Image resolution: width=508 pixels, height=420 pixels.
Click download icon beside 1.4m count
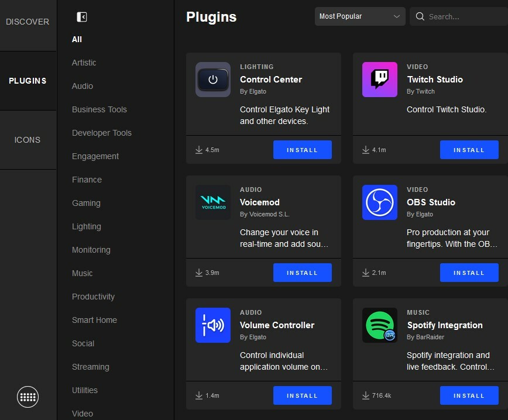(x=199, y=395)
